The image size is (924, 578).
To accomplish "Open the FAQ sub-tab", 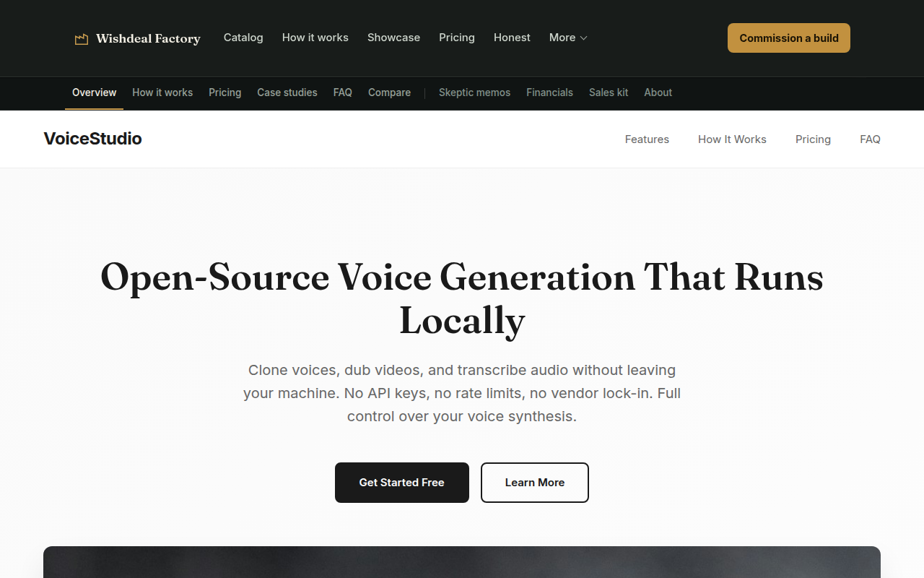I will pos(343,92).
